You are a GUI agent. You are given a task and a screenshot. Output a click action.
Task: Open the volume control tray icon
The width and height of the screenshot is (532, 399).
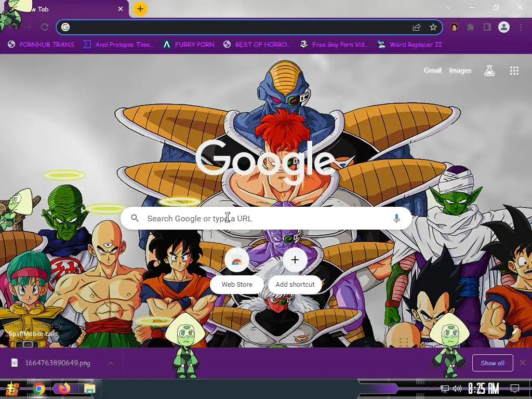[457, 389]
